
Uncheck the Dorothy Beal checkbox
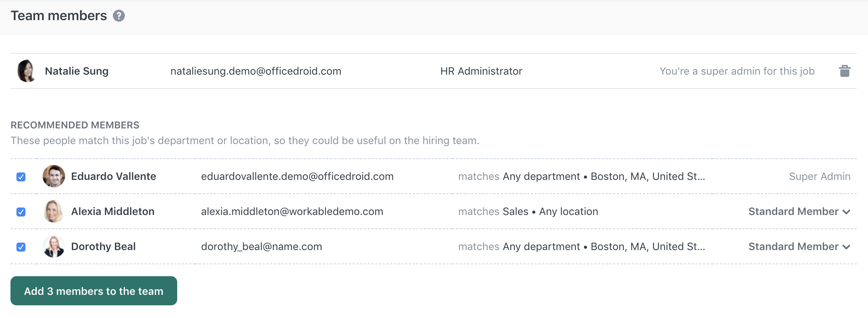pyautogui.click(x=21, y=247)
